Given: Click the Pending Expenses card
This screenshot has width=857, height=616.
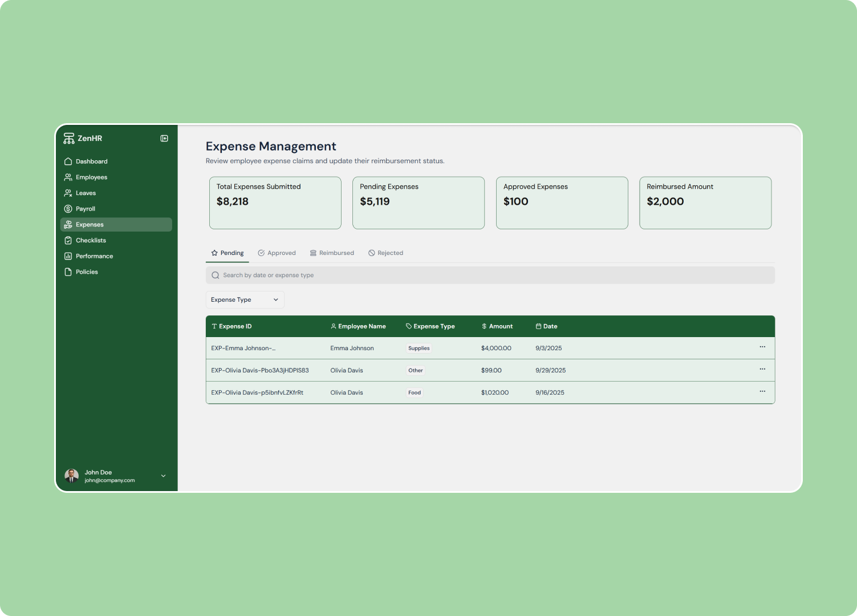Looking at the screenshot, I should [419, 203].
